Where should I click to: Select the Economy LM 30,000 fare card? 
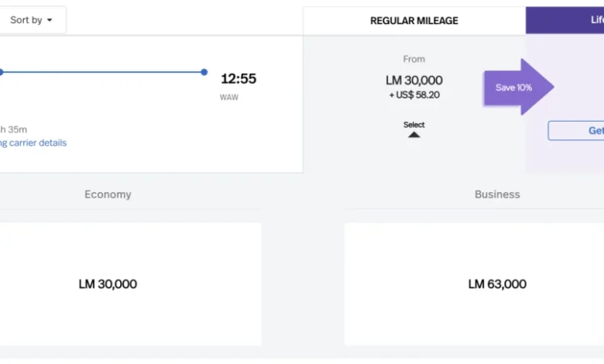click(x=108, y=284)
